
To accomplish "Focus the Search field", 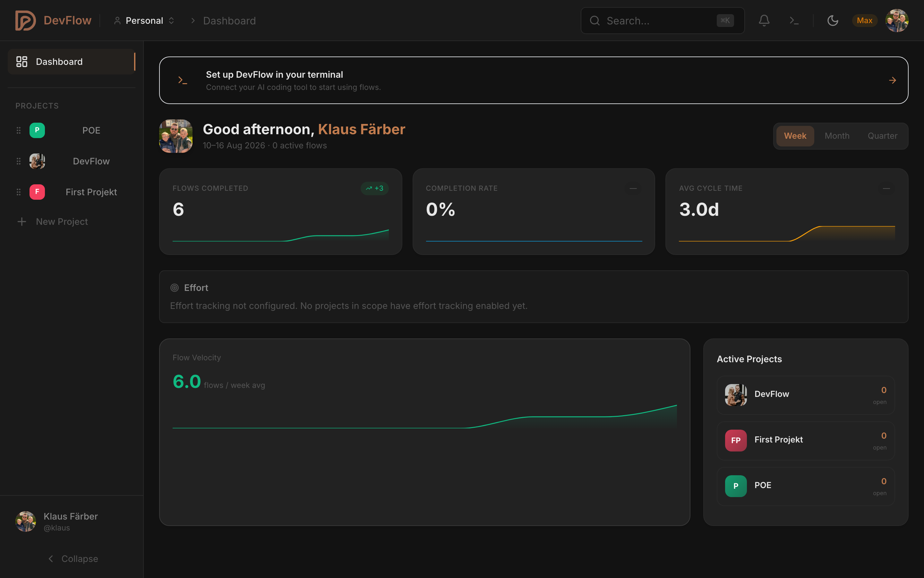I will [x=663, y=21].
